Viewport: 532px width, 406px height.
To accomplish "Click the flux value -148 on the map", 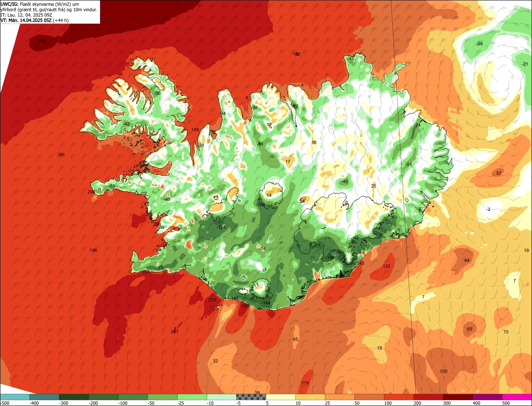I will point(330,258).
